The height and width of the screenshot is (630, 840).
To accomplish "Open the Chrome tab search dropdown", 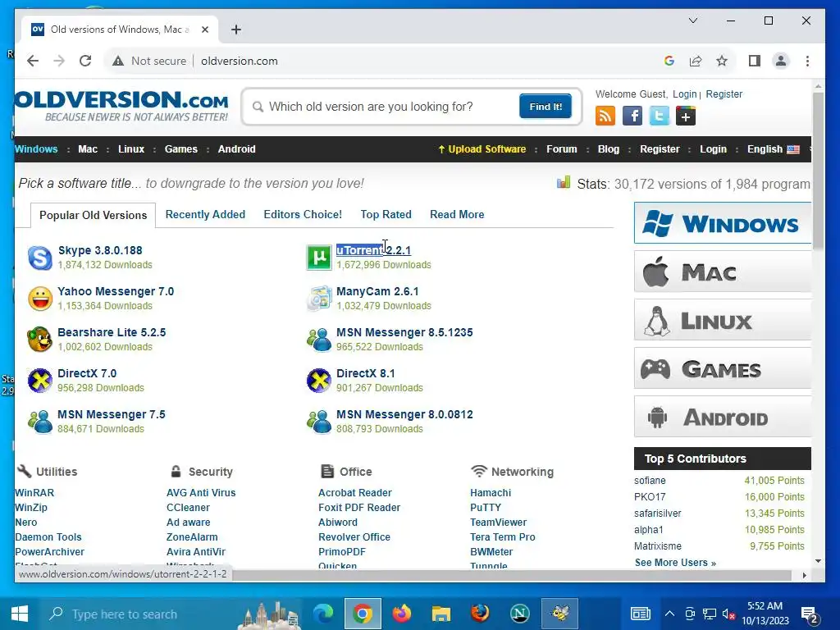I will pyautogui.click(x=692, y=21).
